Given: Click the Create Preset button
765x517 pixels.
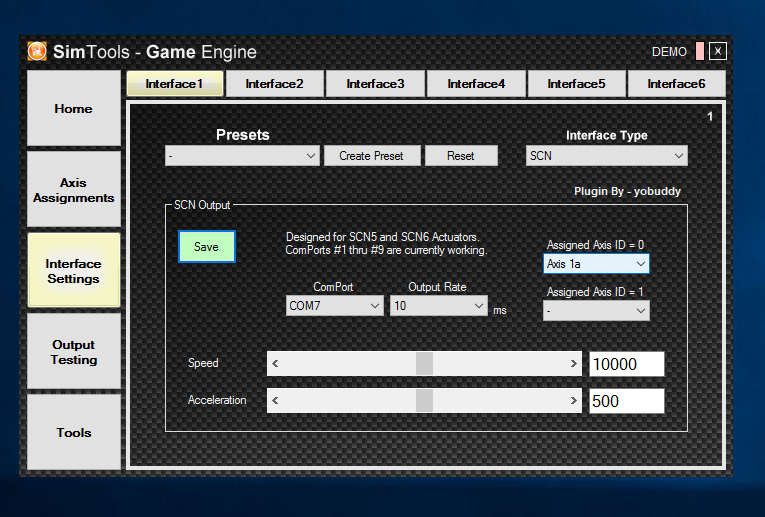Looking at the screenshot, I should [372, 156].
